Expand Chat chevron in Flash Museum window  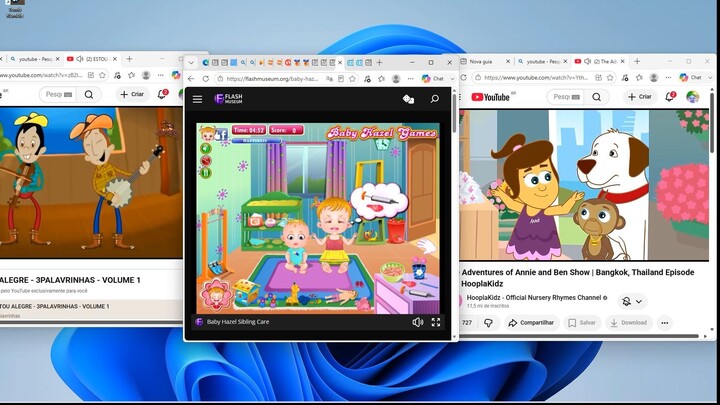pos(452,79)
